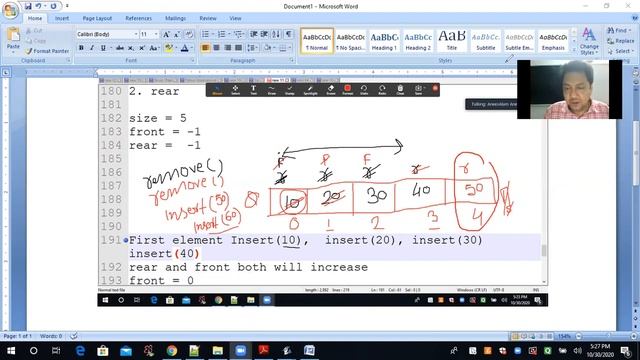Toggle Strikethrough formatting
Image resolution: width=640 pixels, height=360 pixels.
(x=120, y=48)
